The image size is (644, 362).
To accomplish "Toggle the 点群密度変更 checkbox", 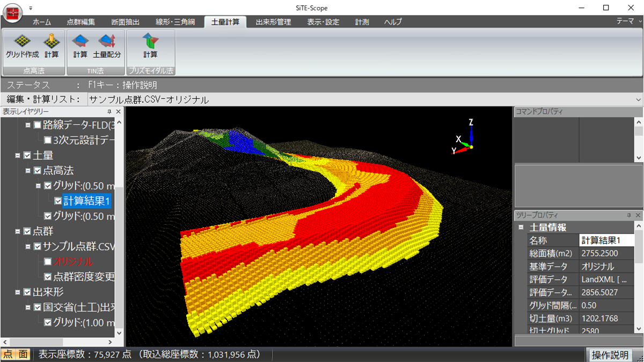I will coord(48,277).
